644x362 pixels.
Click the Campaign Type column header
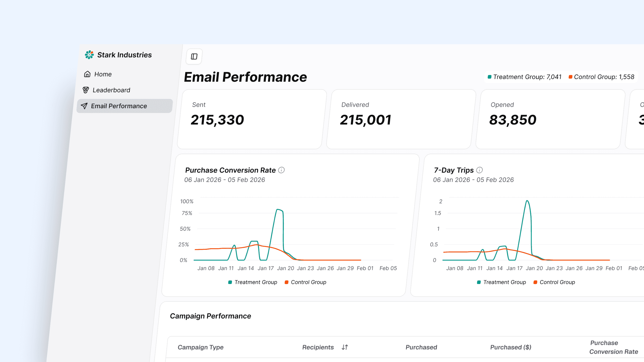200,347
